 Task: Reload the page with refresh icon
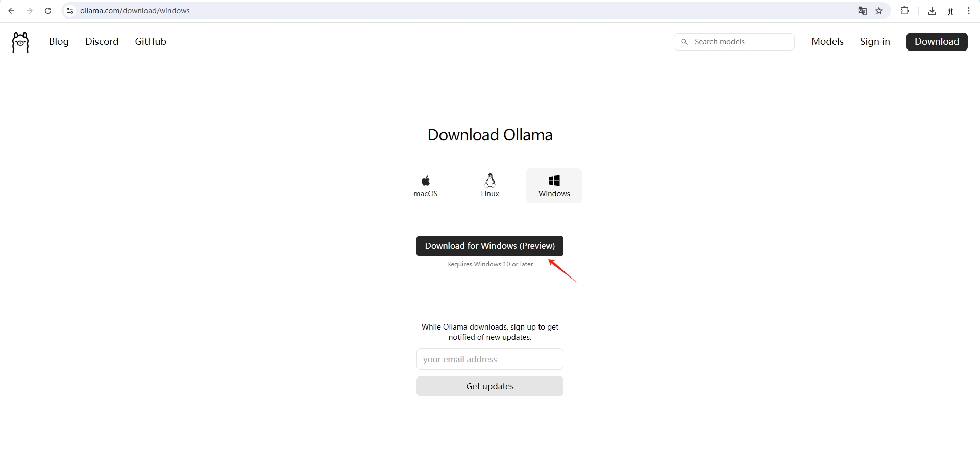pyautogui.click(x=48, y=11)
